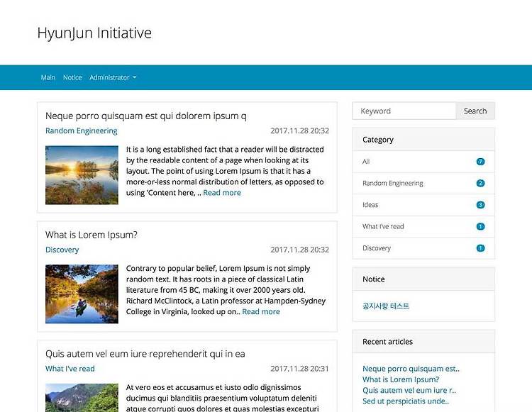Open recent article Sed ut perspiciatis unde..
Image resolution: width=532 pixels, height=412 pixels.
click(406, 401)
